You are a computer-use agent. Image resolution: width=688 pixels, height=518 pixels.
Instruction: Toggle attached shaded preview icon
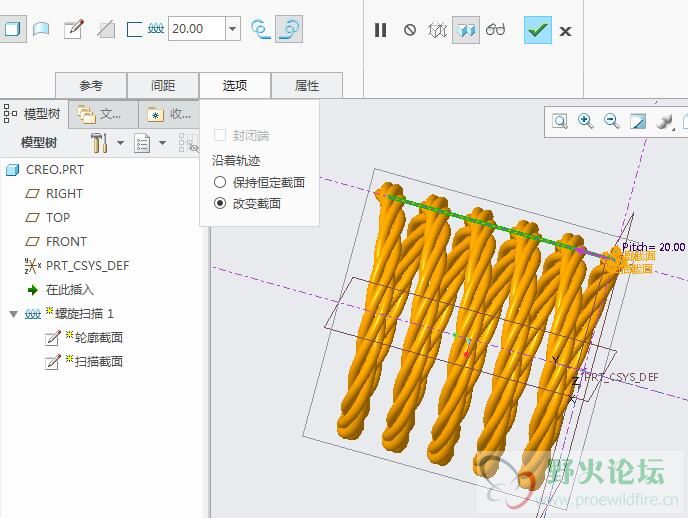(x=466, y=30)
